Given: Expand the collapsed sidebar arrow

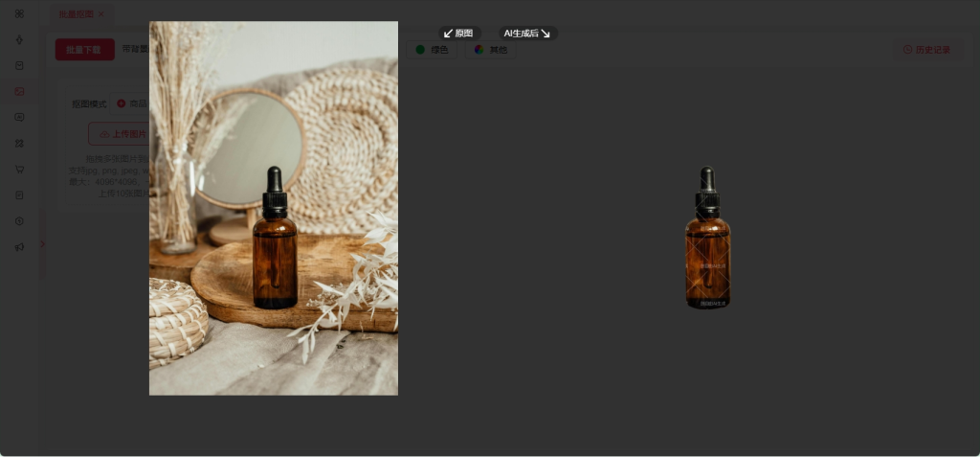Looking at the screenshot, I should [42, 244].
